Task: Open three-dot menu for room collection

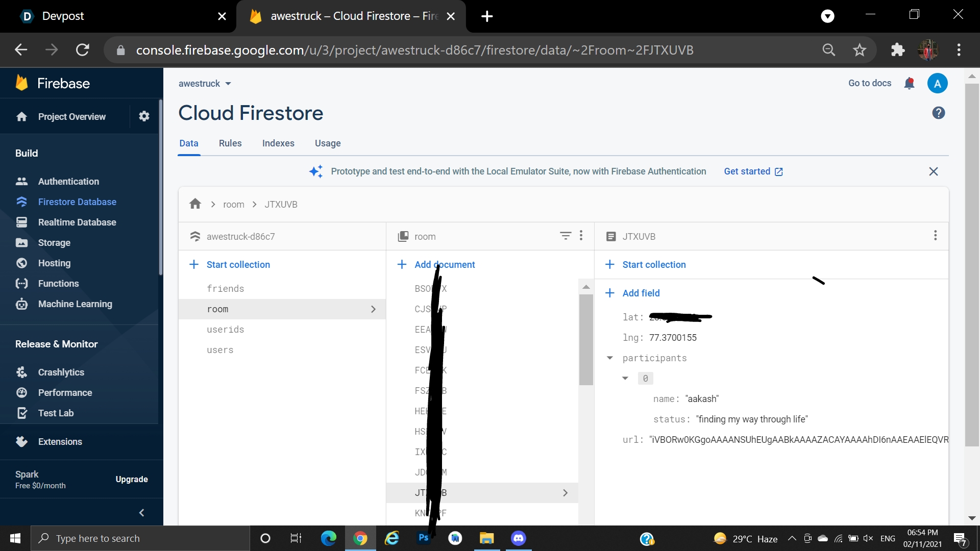Action: point(581,236)
